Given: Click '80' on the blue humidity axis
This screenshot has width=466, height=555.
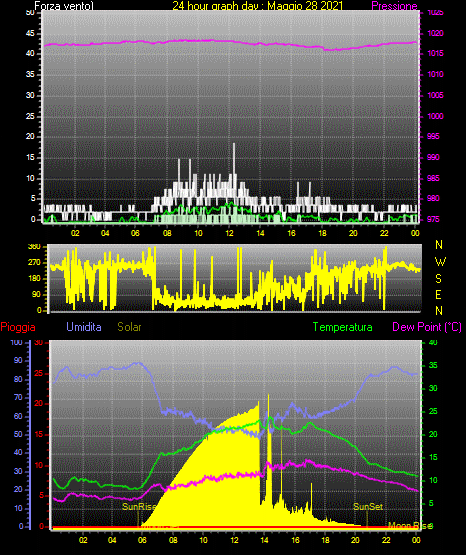Looking at the screenshot, I should click(18, 379).
